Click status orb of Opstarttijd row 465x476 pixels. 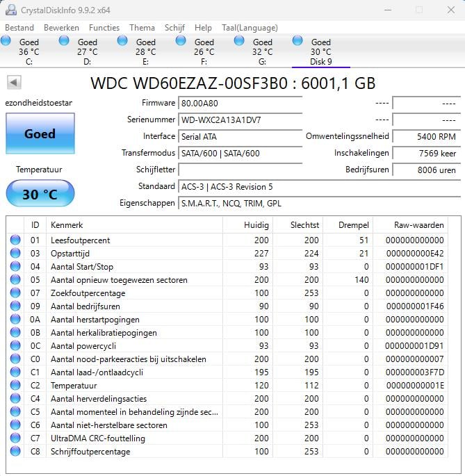15,253
